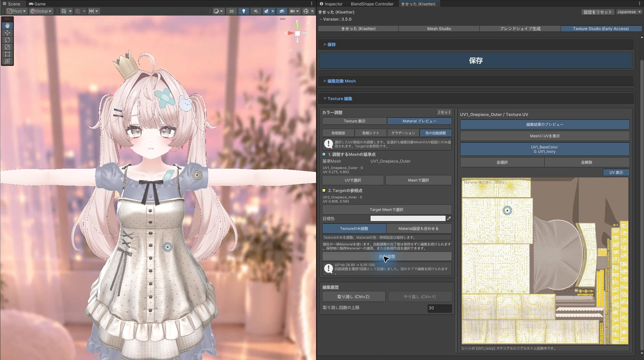Switch to Mesh Studio tab

click(439, 29)
